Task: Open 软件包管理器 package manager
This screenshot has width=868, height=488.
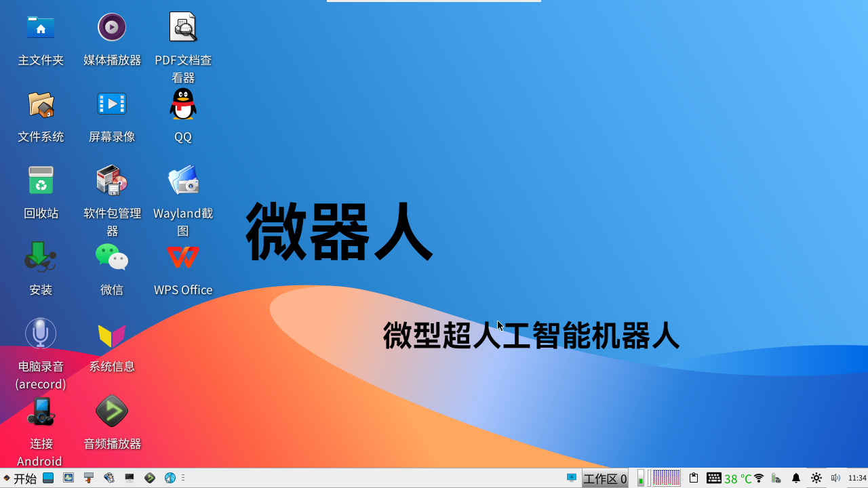Action: coord(112,182)
